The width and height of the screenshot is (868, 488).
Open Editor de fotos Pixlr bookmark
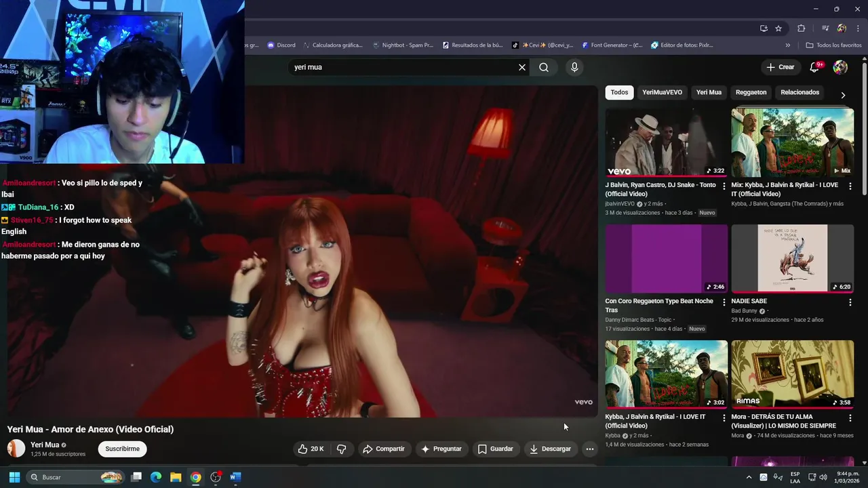(x=682, y=45)
